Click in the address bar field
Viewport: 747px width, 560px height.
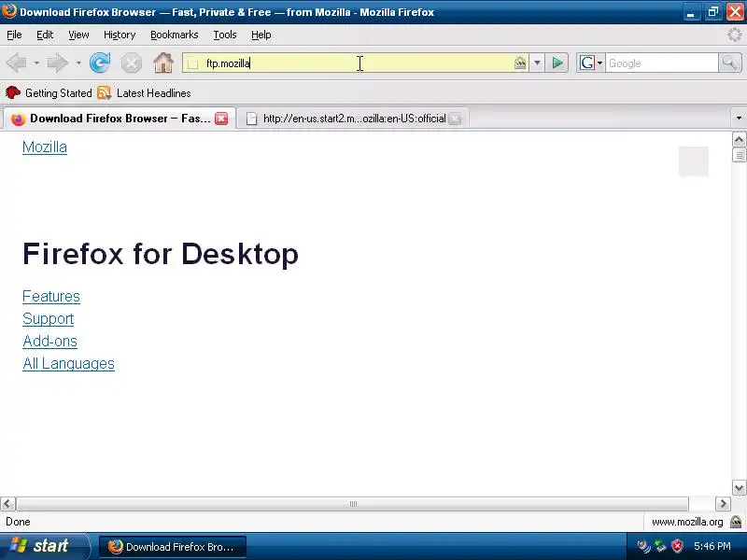355,63
